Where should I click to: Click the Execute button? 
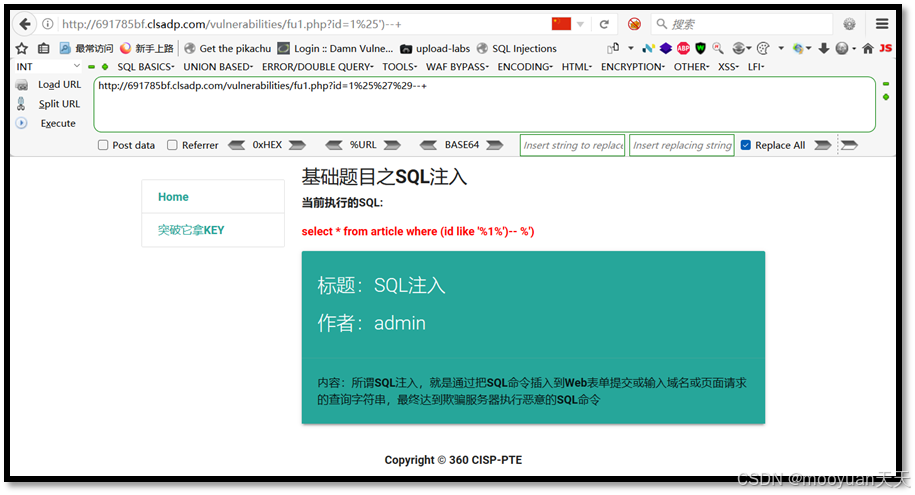[47, 123]
